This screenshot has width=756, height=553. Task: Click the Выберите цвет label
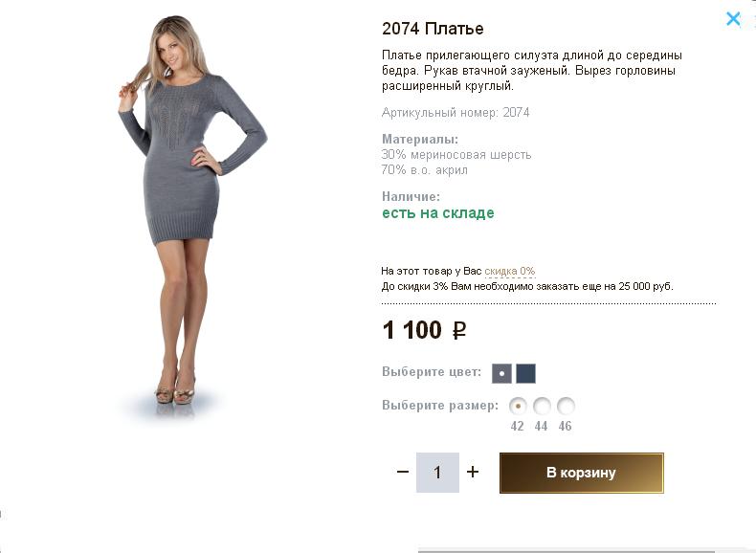(x=431, y=372)
